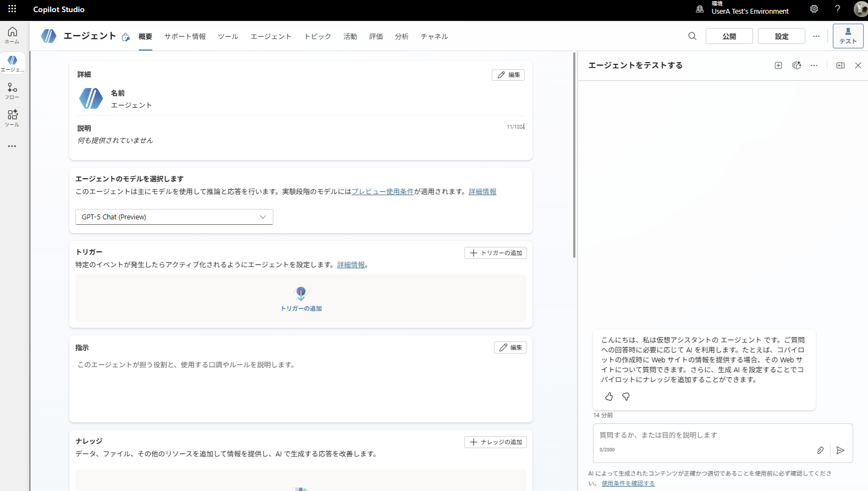Attach a file with the paperclip icon
Viewport: 868px width, 491px height.
coord(820,450)
